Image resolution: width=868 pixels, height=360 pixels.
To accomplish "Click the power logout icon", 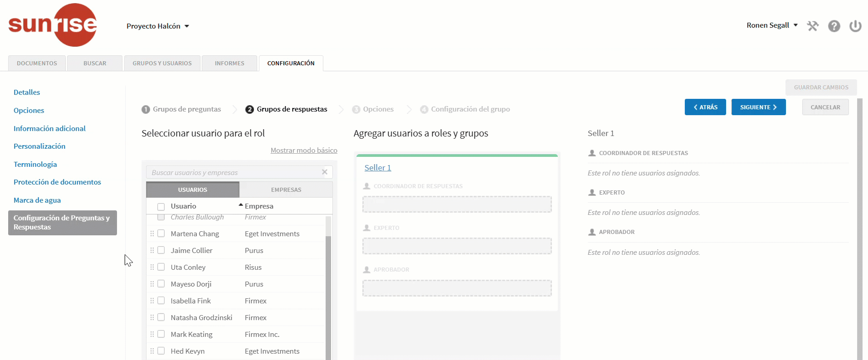I will point(855,26).
